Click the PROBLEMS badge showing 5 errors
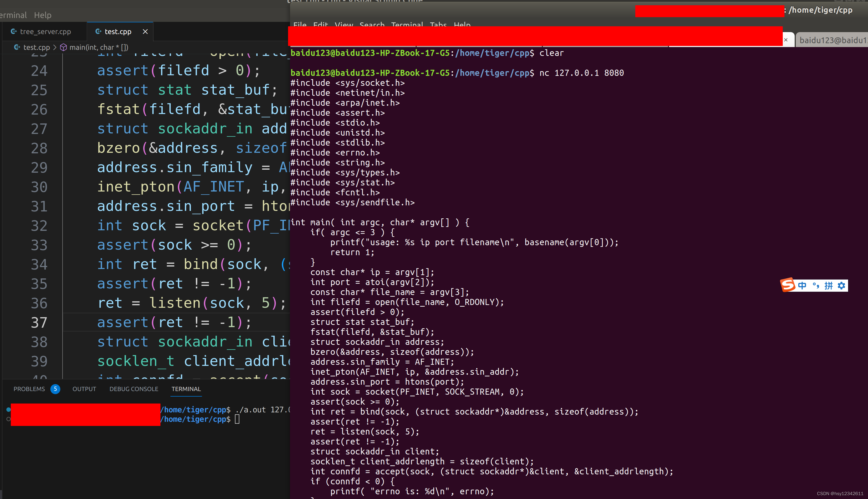 [56, 389]
